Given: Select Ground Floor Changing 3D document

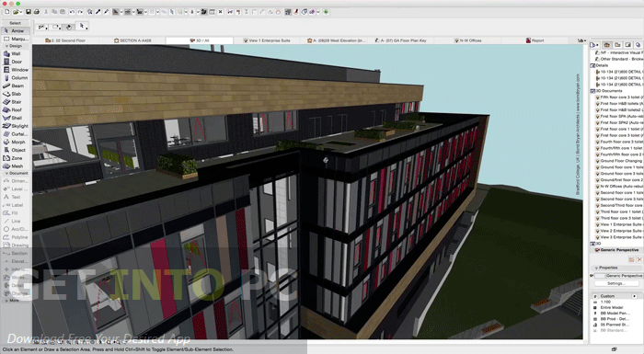Looking at the screenshot, I should point(620,161).
